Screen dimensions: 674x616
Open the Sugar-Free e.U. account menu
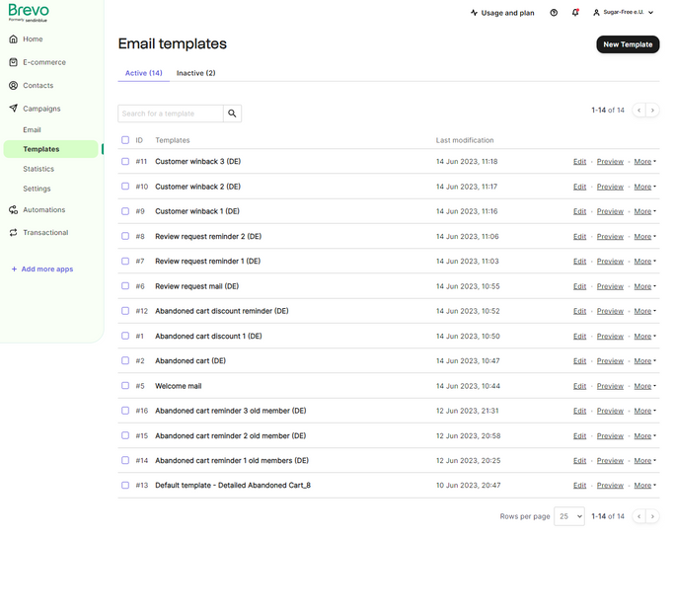click(624, 13)
